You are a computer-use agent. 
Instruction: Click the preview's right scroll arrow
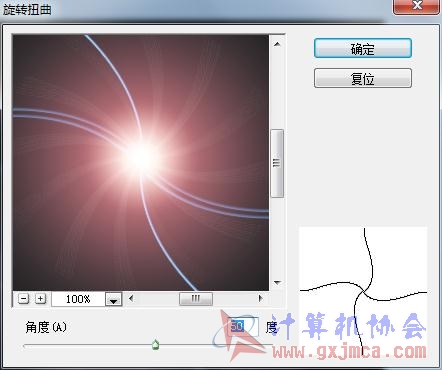(260, 298)
